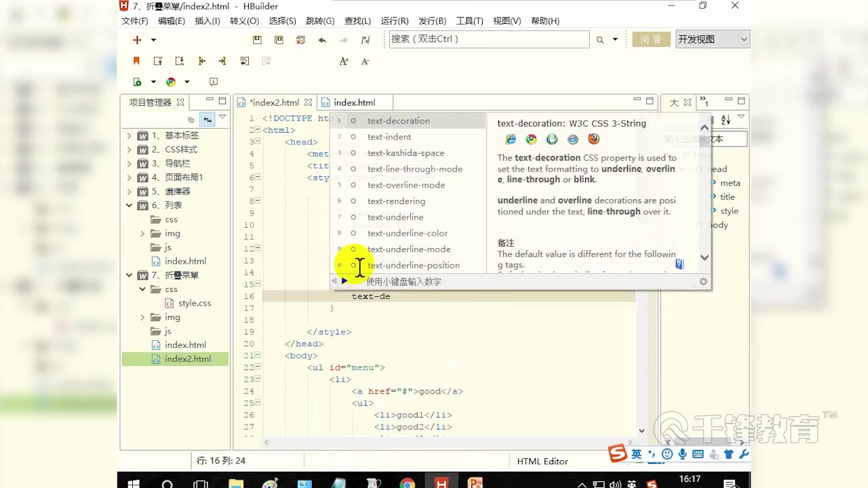The image size is (868, 488).
Task: Toggle 英 input language on Sogou bar
Action: 636,454
